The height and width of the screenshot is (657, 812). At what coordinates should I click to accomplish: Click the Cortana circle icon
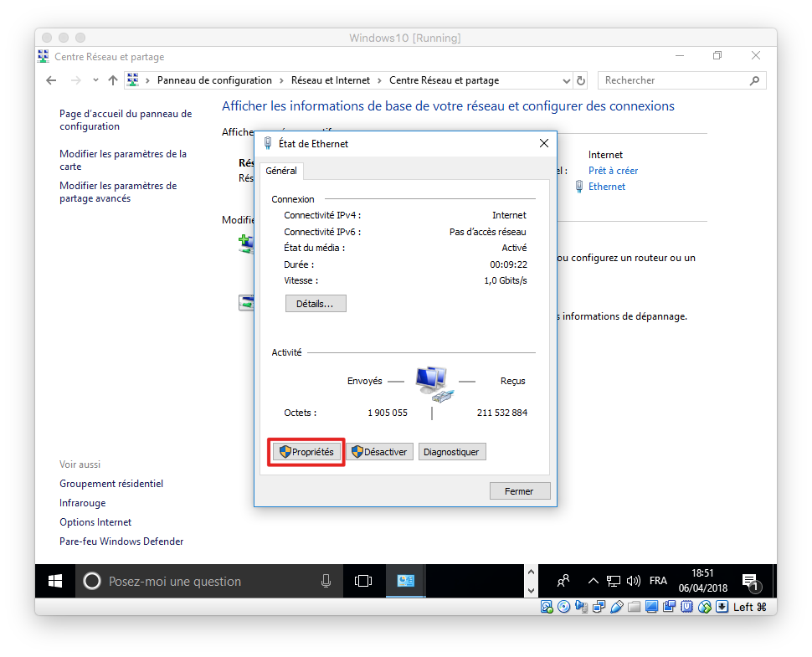91,581
